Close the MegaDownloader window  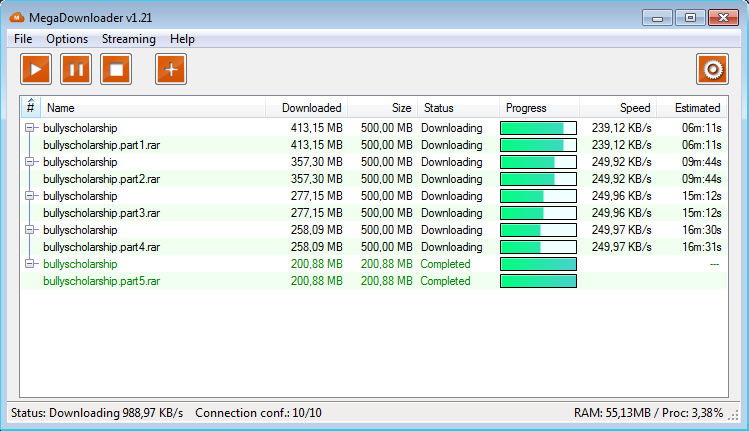[x=724, y=18]
